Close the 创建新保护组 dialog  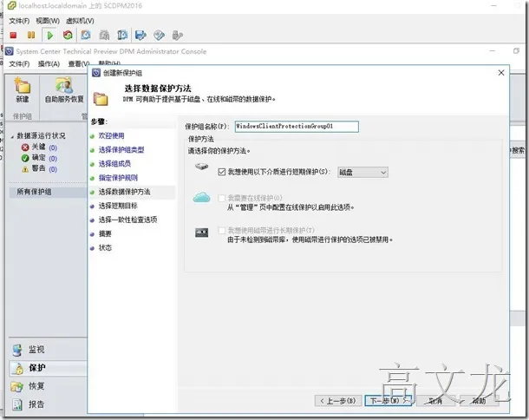pyautogui.click(x=501, y=73)
